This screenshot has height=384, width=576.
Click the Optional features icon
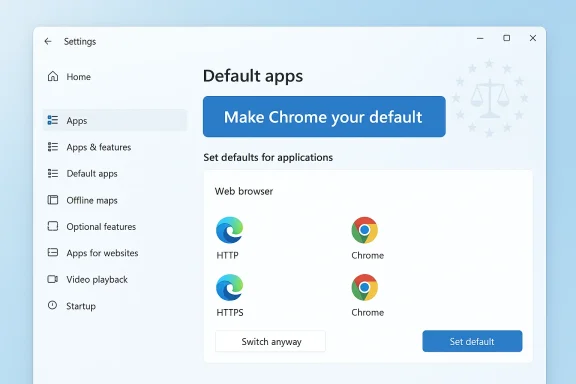(x=53, y=226)
